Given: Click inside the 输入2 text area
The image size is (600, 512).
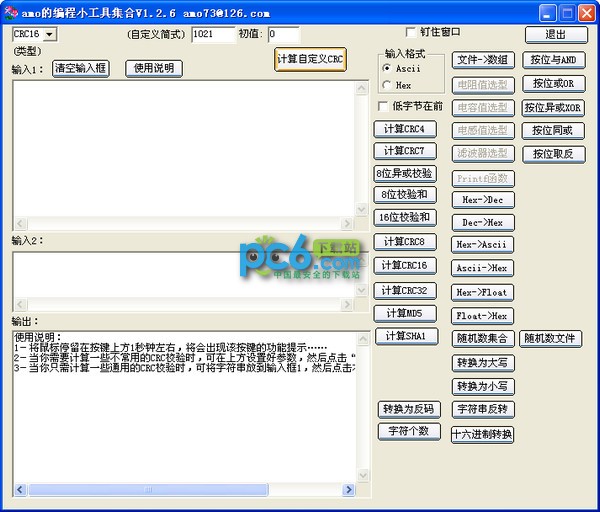Looking at the screenshot, I should click(x=184, y=275).
